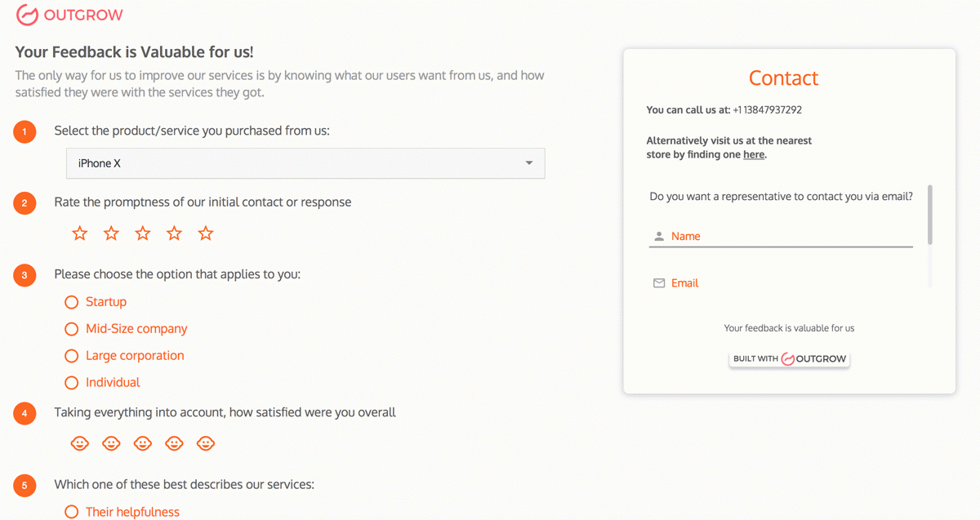980x520 pixels.
Task: Select the Startup radio option
Action: [72, 302]
